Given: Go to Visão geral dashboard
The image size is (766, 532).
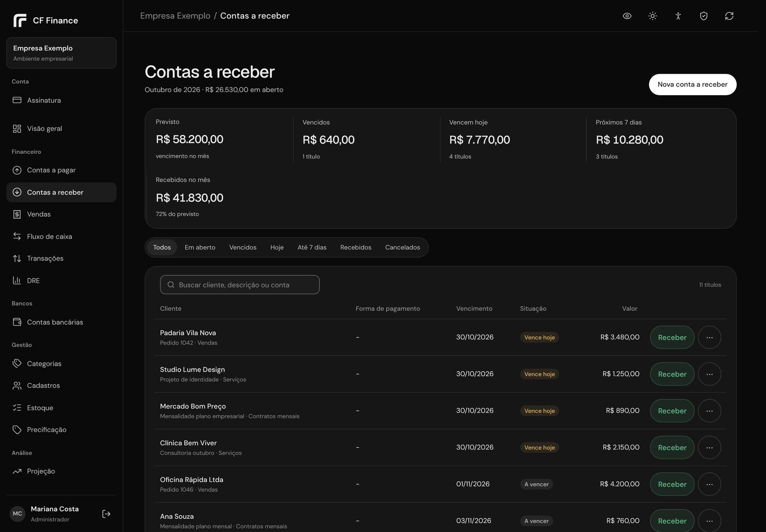Looking at the screenshot, I should 61,128.
